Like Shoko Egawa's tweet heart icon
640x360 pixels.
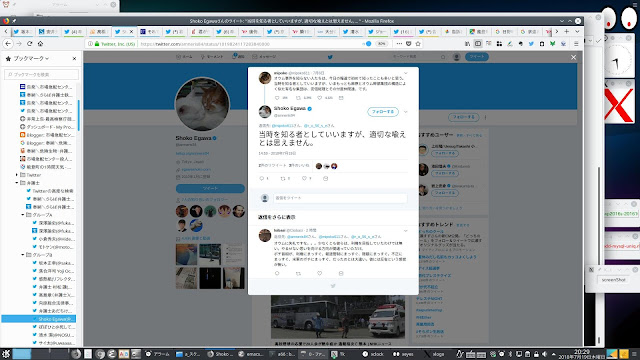tap(304, 178)
